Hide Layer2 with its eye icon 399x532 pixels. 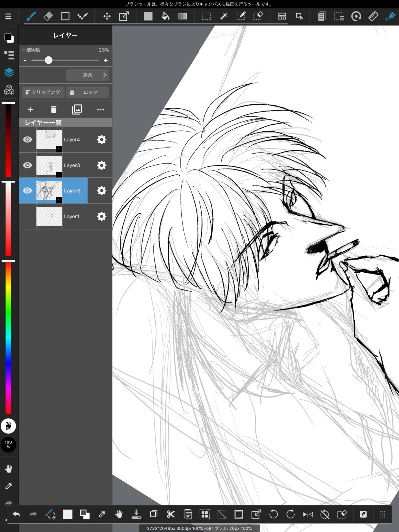click(x=28, y=190)
